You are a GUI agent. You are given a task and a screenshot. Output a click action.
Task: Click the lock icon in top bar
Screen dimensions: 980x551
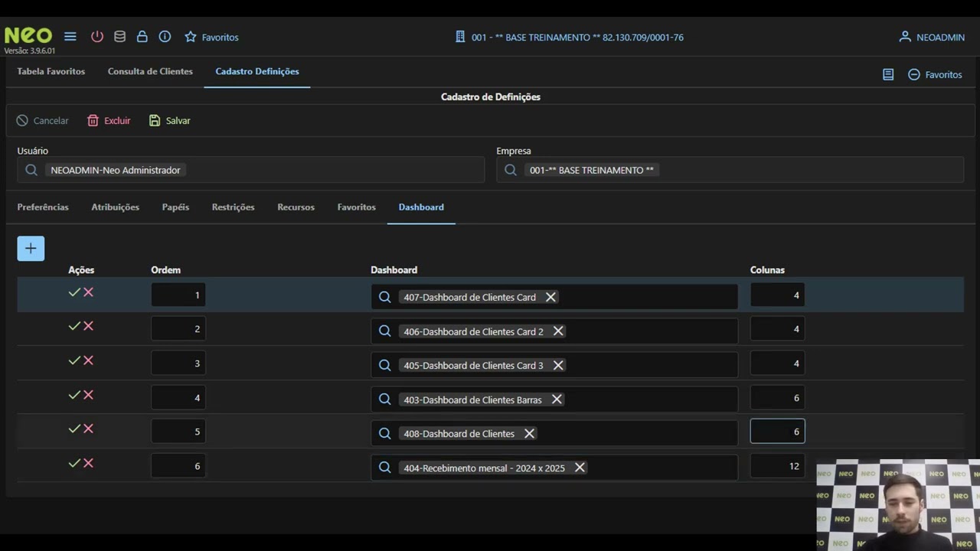point(142,37)
